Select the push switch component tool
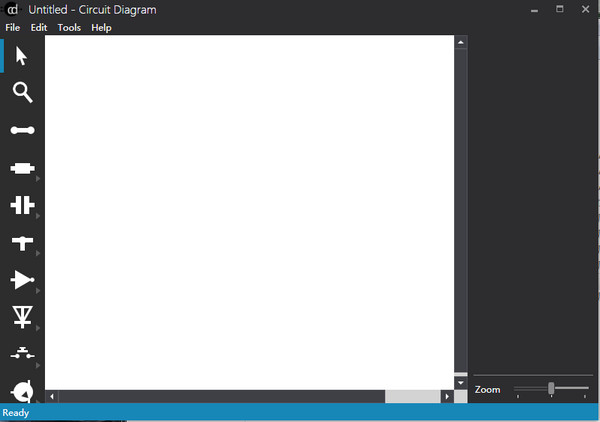Screen dimensions: 600x422 22,354
